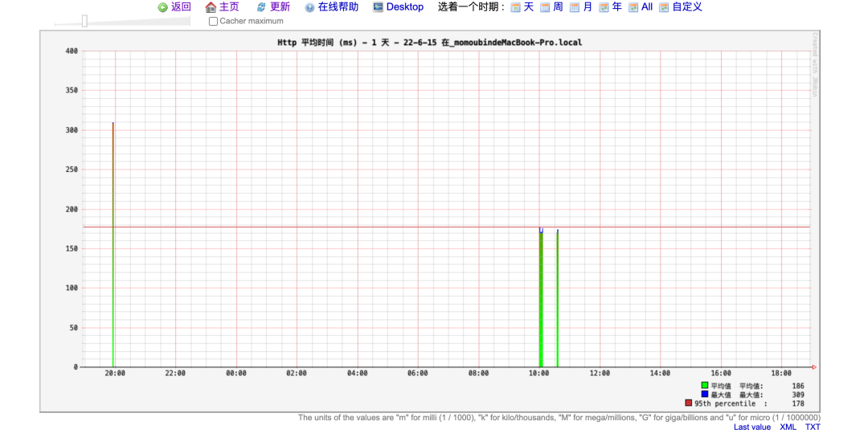This screenshot has height=446, width=868.
Task: Click the home house icon
Action: [x=211, y=7]
